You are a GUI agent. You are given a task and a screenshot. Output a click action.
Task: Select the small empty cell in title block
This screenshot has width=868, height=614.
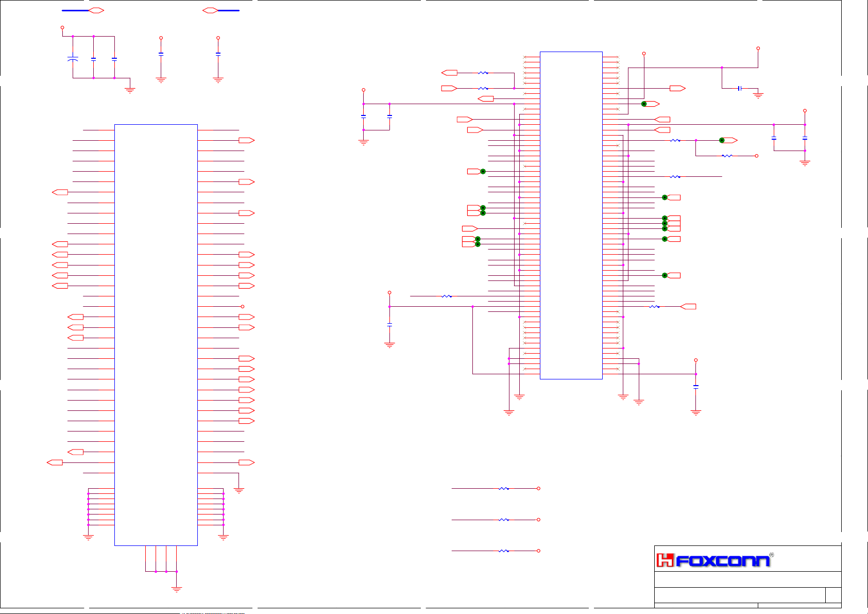tap(833, 594)
